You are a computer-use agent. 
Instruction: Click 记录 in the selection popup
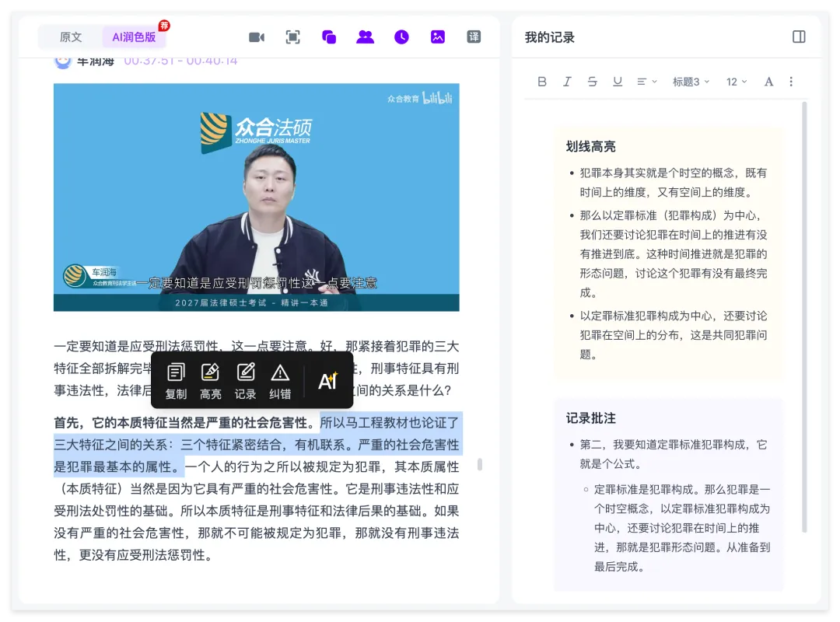(245, 381)
